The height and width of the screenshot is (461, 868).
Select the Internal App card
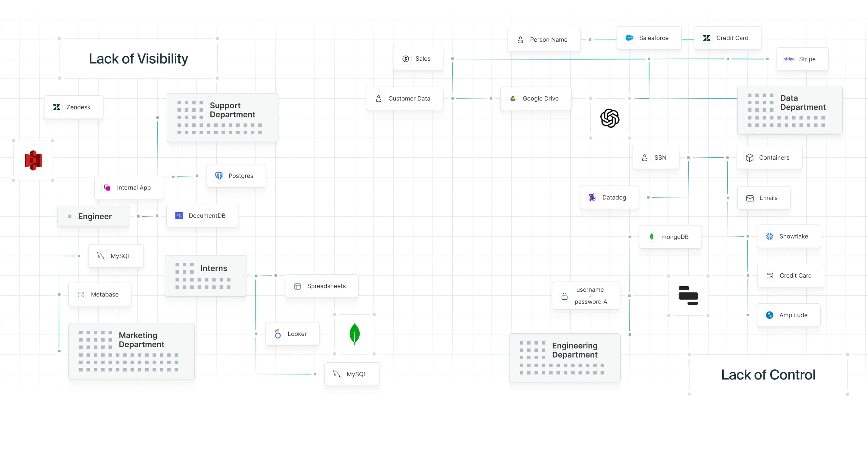(129, 187)
